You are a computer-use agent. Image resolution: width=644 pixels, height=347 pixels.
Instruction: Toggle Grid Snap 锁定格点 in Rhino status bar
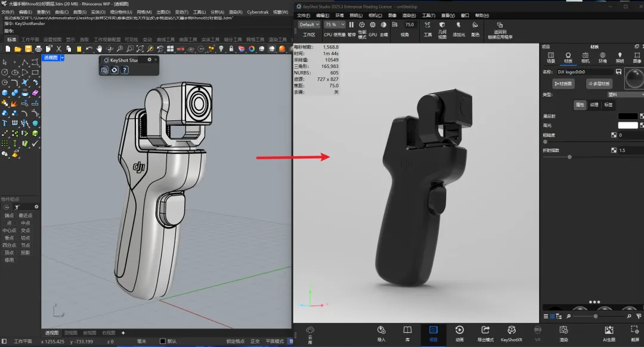pos(236,341)
